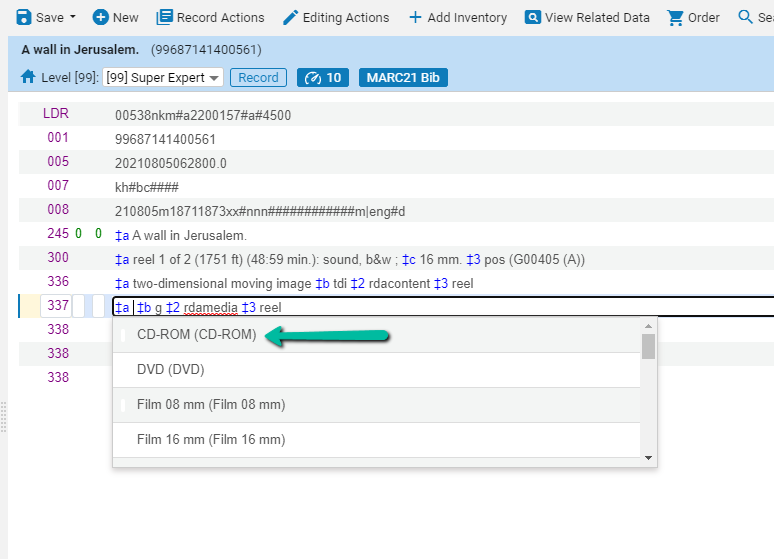Click scroll down arrow in suggestion list

(649, 457)
